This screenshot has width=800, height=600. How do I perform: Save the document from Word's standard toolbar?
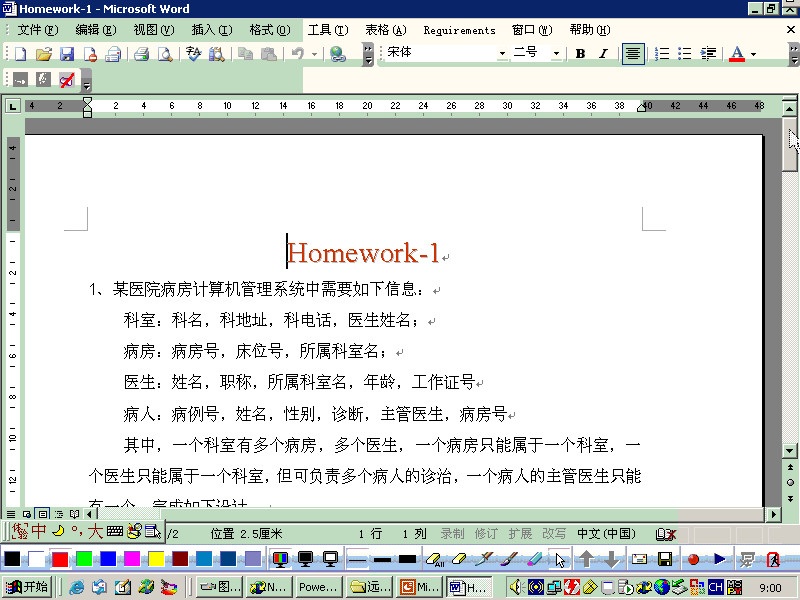tap(67, 54)
